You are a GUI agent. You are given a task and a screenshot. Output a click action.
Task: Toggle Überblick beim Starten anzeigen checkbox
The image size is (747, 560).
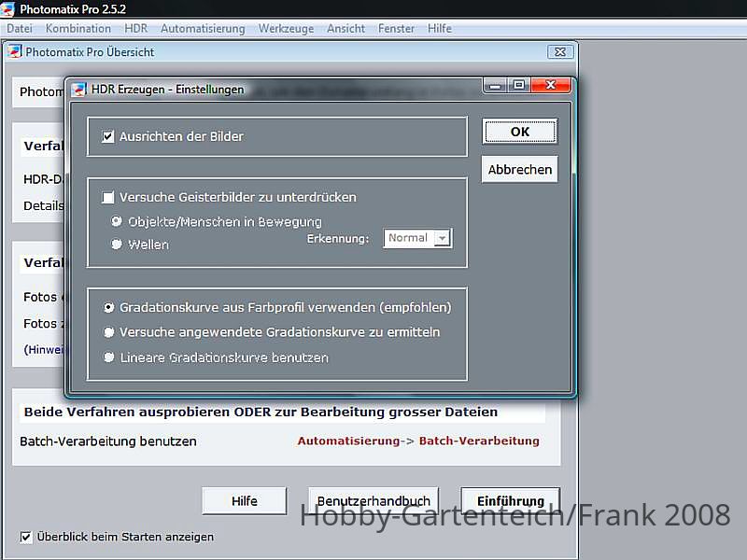(x=26, y=538)
